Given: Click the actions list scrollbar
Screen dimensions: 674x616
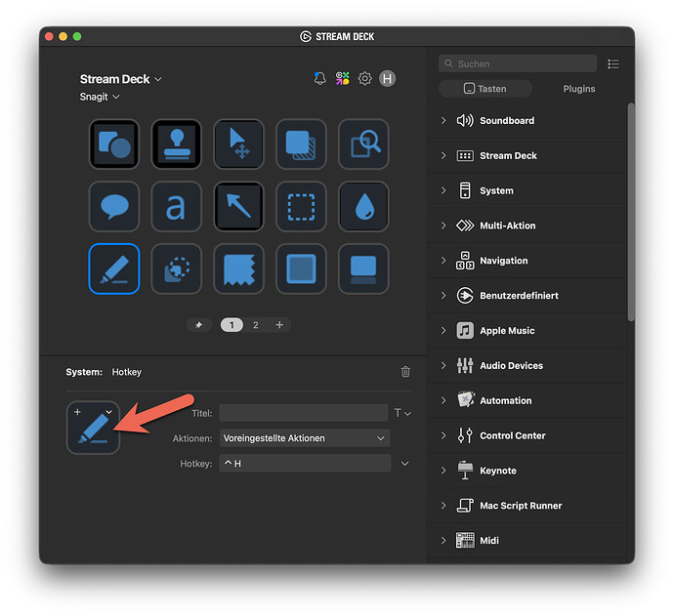Looking at the screenshot, I should [x=631, y=212].
